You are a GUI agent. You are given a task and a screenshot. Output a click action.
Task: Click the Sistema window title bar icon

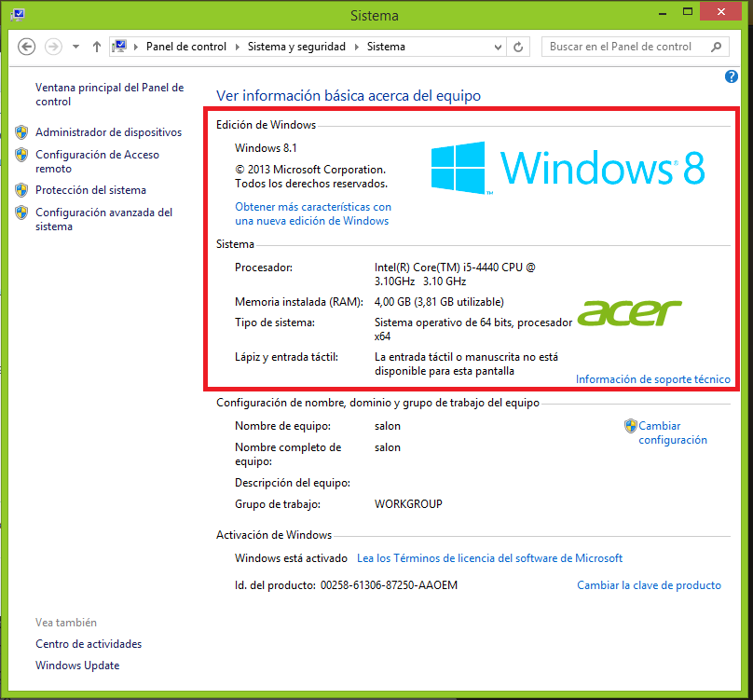pos(18,15)
